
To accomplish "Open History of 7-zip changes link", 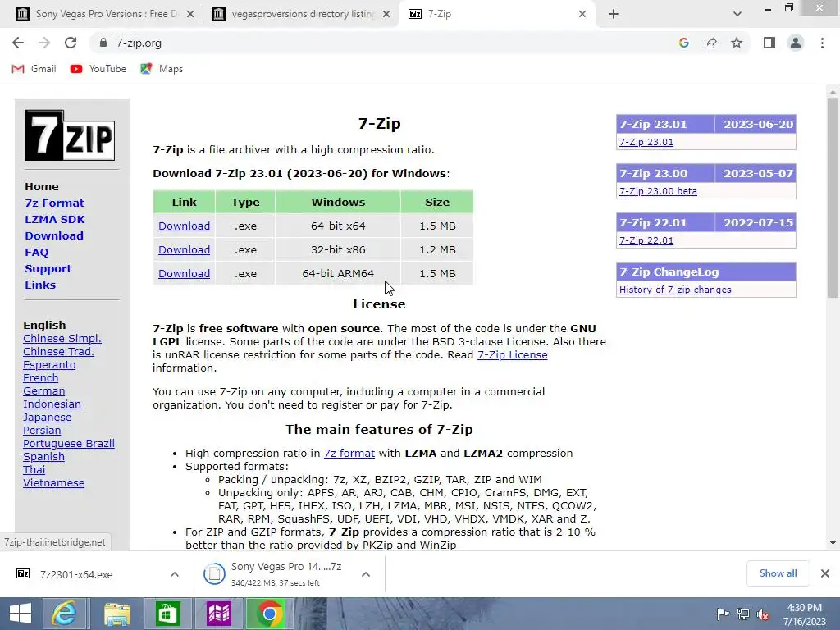I will point(675,290).
